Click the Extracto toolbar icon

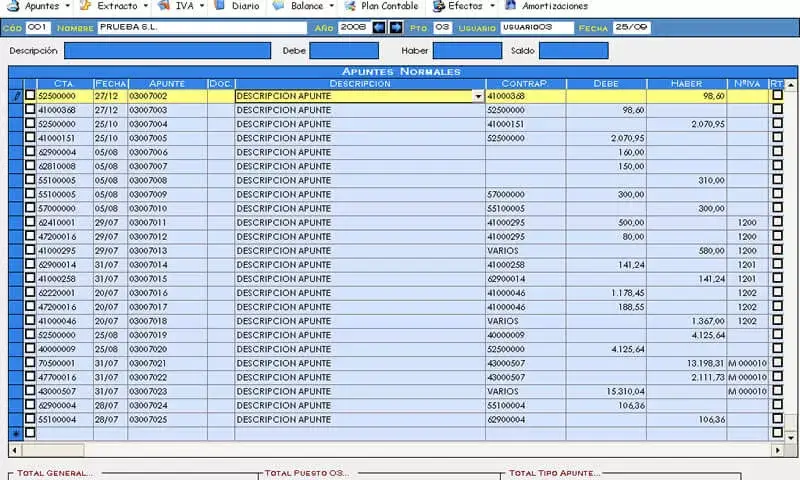coord(86,6)
